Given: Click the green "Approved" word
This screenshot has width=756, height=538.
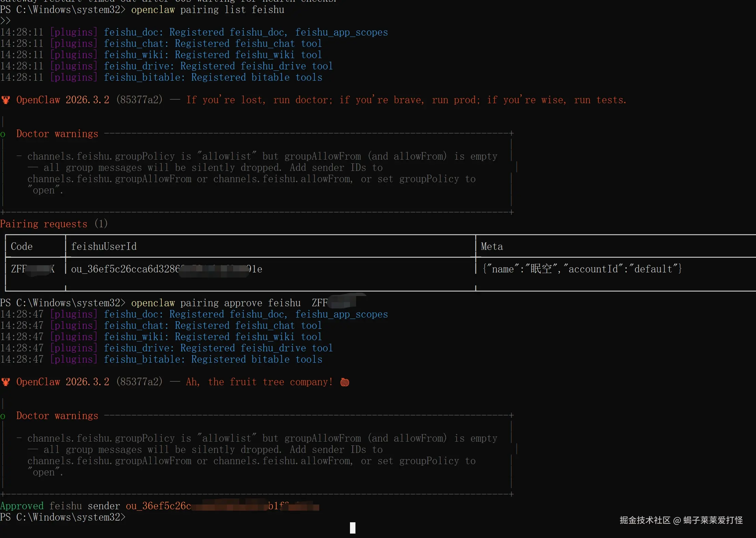Looking at the screenshot, I should 22,506.
